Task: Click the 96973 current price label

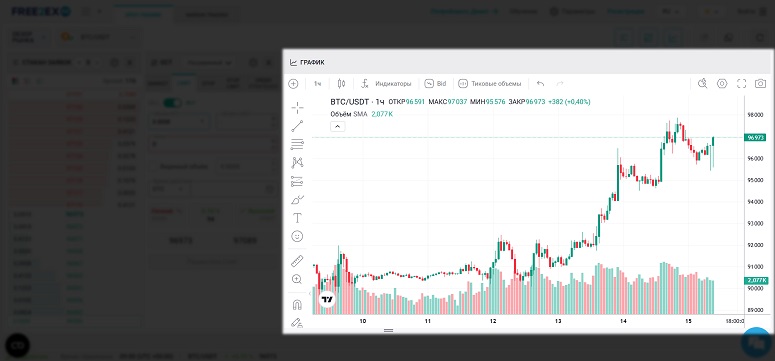Action: (756, 137)
